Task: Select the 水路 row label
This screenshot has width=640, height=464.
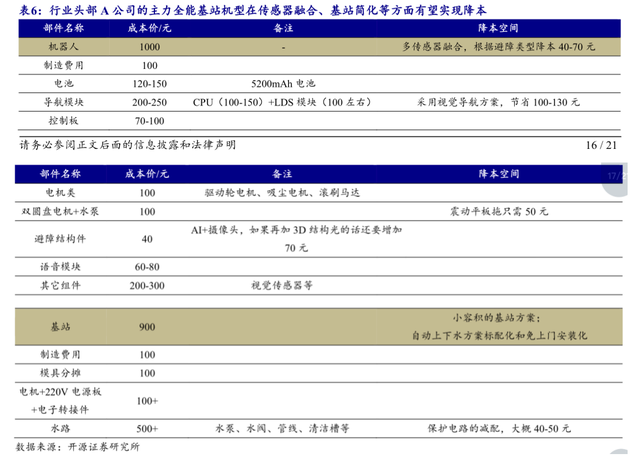Action: pos(60,428)
